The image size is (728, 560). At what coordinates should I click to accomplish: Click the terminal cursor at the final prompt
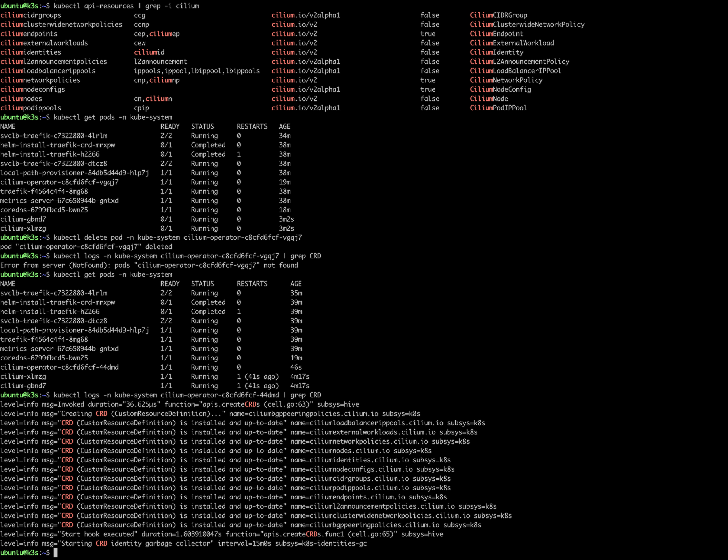[56, 553]
